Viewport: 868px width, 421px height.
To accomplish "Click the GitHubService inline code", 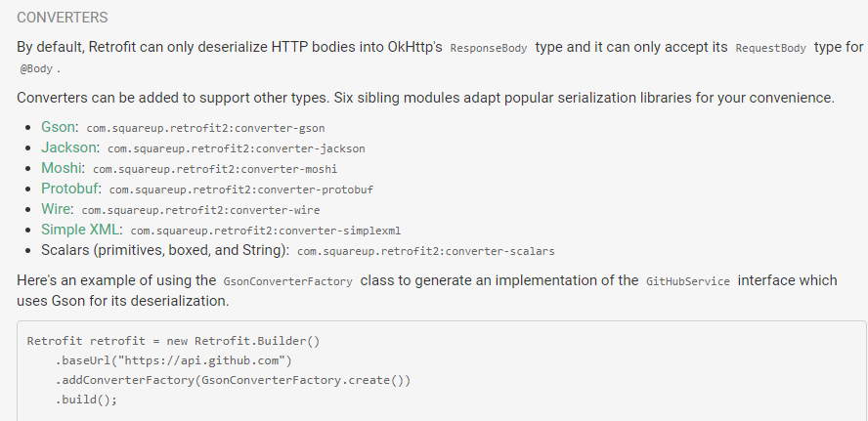I will point(688,281).
